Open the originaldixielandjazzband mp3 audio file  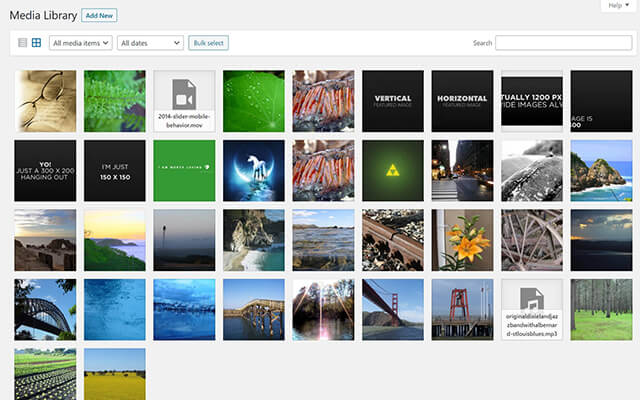[x=532, y=309]
